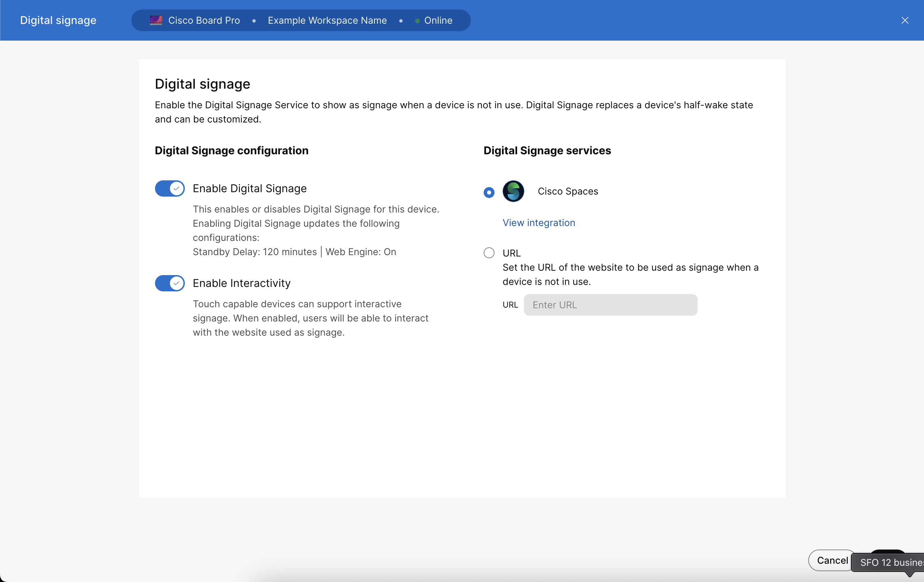Click the Cisco Spaces logo icon
The image size is (924, 582).
click(513, 191)
